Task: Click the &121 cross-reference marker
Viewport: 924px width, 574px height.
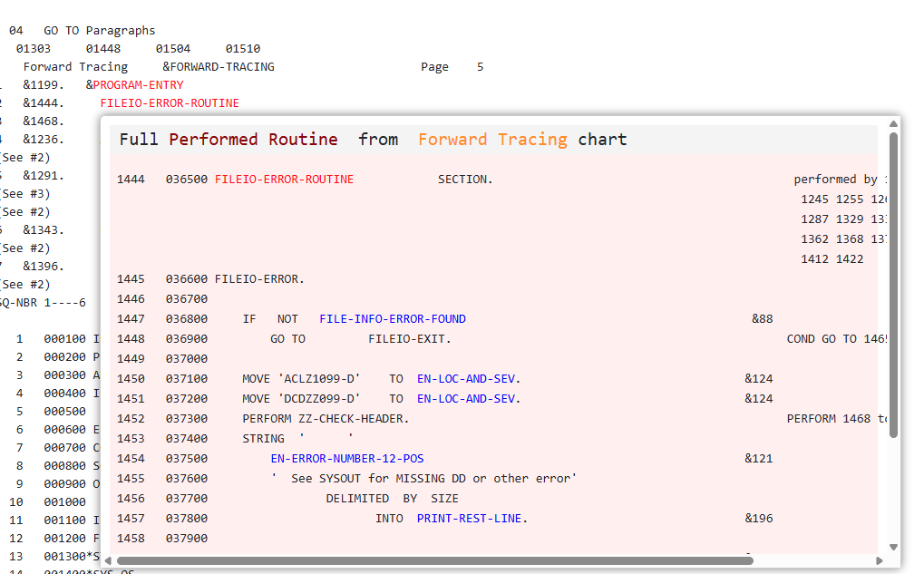Action: [759, 459]
